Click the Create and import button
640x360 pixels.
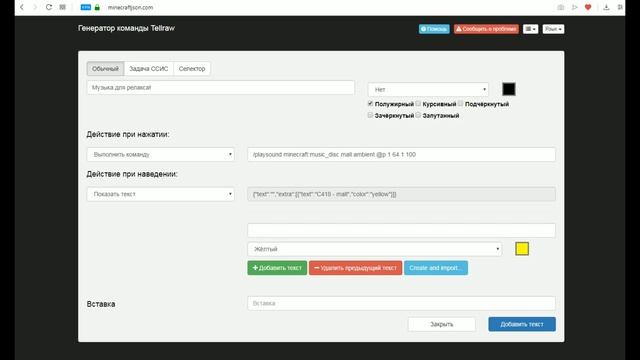(436, 268)
